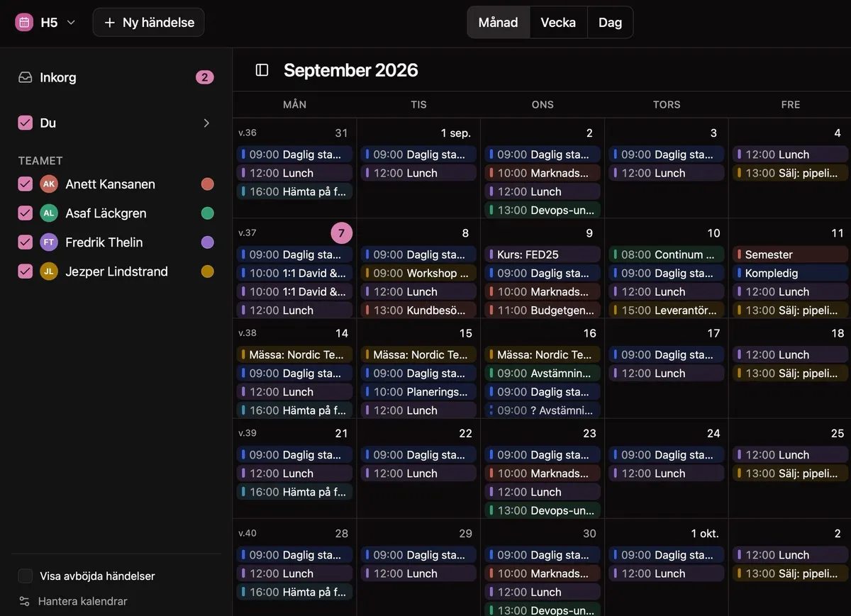Image resolution: width=851 pixels, height=616 pixels.
Task: Open 10:00 Planerings event on September 15
Action: pyautogui.click(x=418, y=391)
